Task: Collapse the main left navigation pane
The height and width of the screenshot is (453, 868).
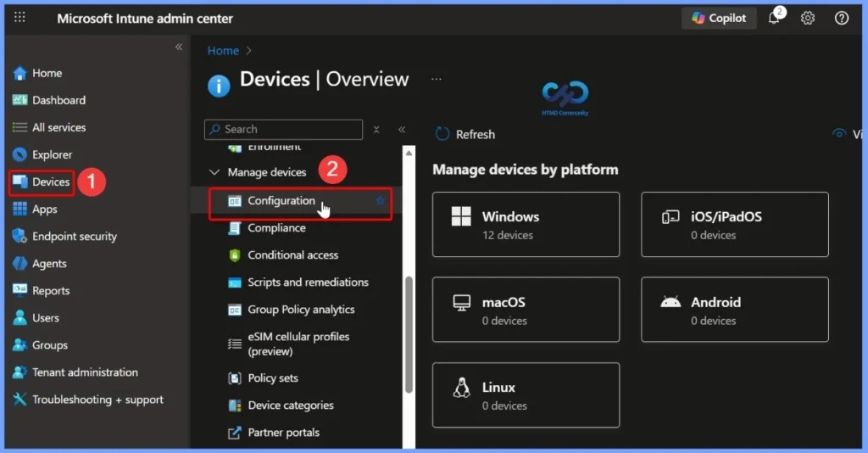Action: (x=179, y=47)
